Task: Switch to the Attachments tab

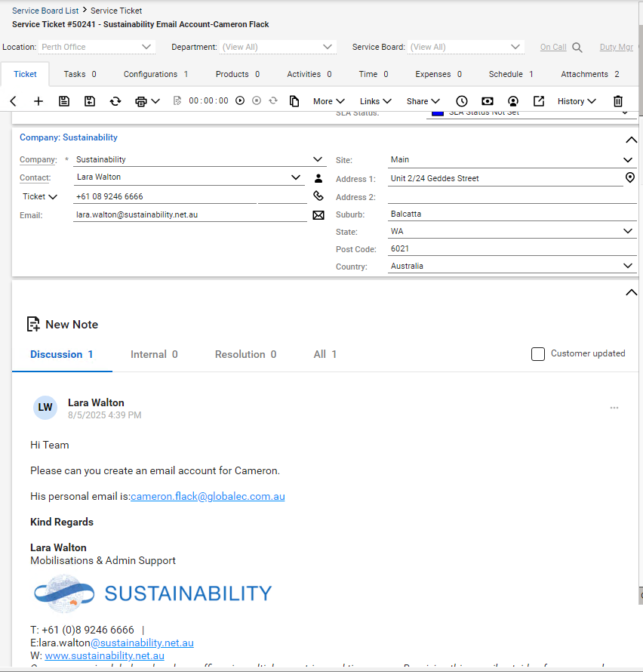Action: 590,74
